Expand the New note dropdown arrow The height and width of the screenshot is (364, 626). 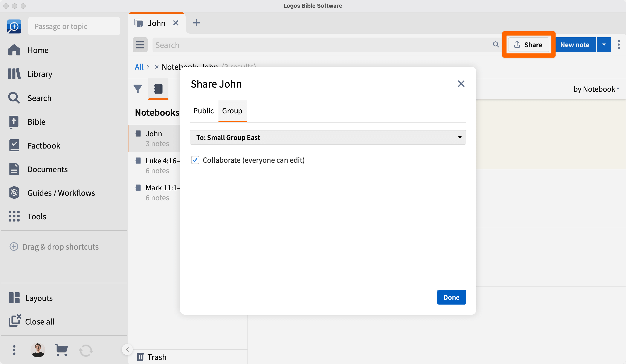(604, 45)
